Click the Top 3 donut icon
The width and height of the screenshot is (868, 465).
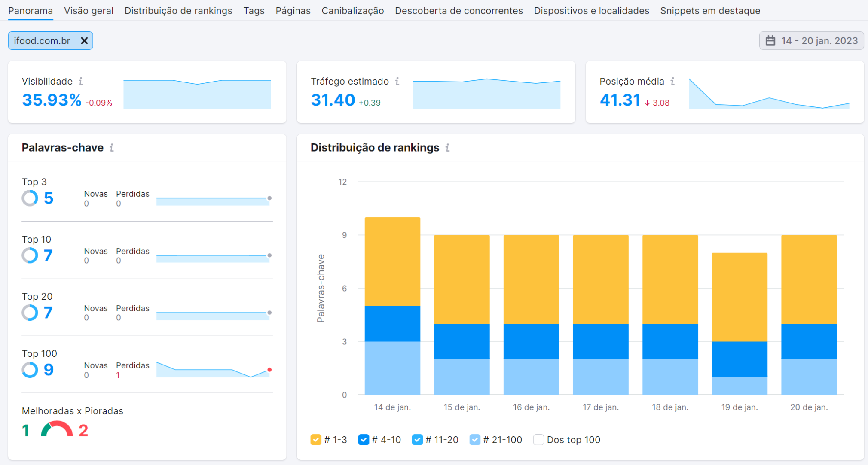(x=30, y=198)
